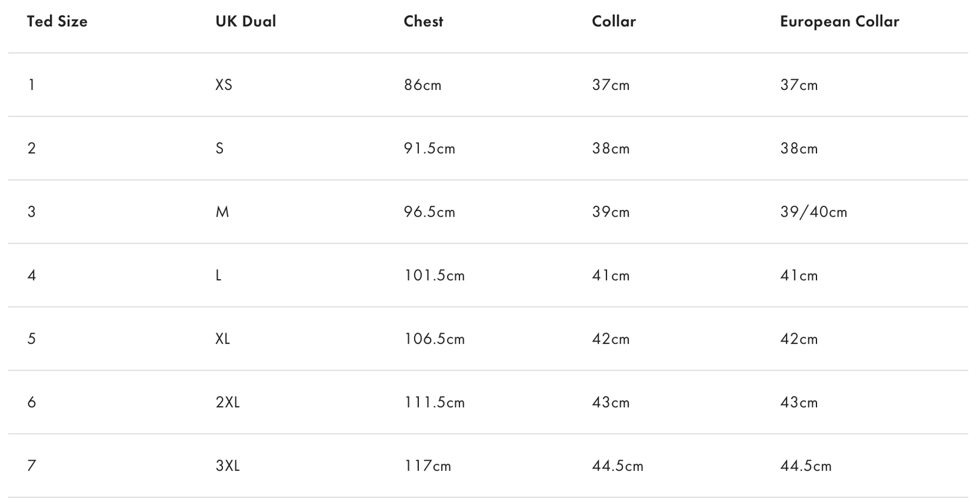Select Ted Size number 4 cell

coord(32,275)
